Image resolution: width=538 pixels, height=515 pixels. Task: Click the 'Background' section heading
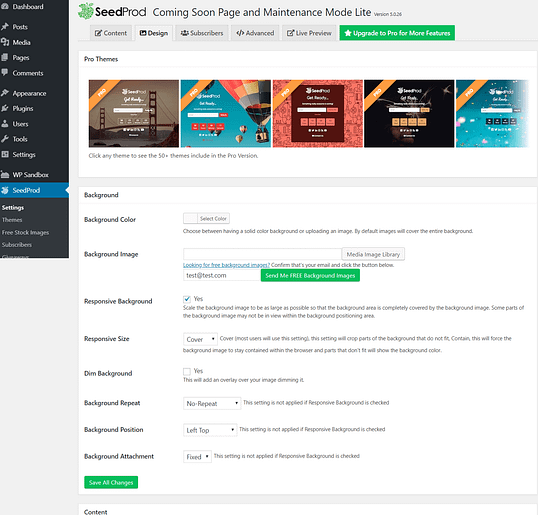[x=101, y=195]
